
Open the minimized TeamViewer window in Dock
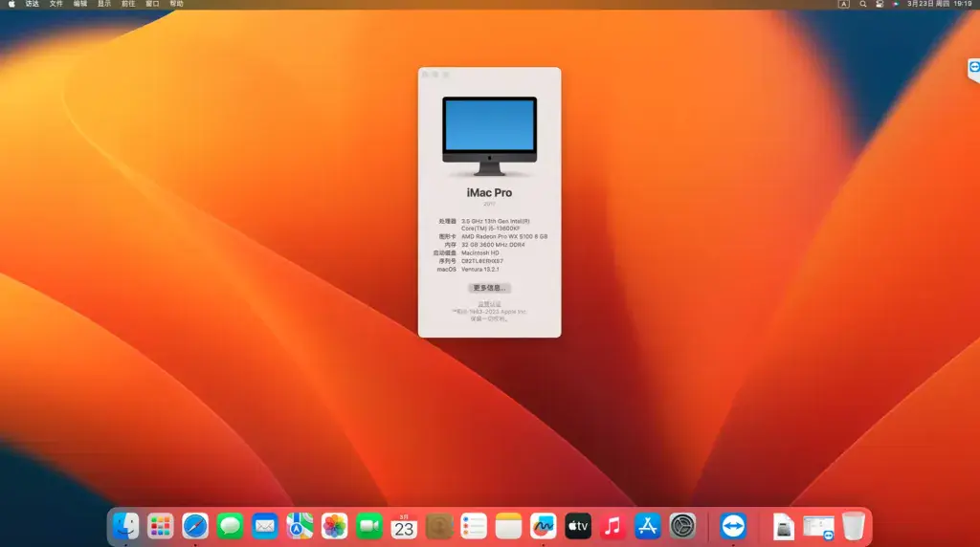click(x=818, y=527)
